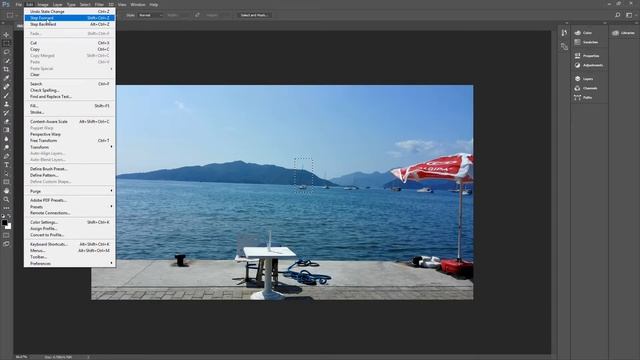
Task: Open the panel icon below History
Action: (564, 47)
